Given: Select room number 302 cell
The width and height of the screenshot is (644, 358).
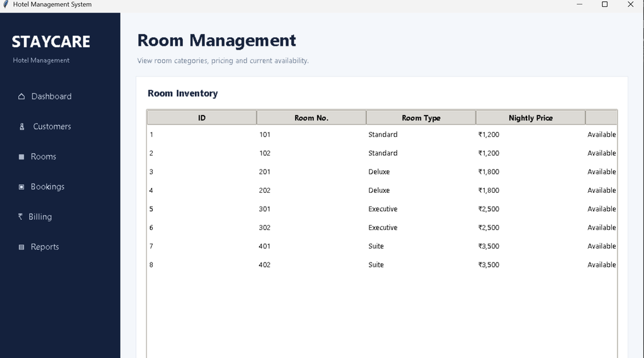Looking at the screenshot, I should click(265, 227).
